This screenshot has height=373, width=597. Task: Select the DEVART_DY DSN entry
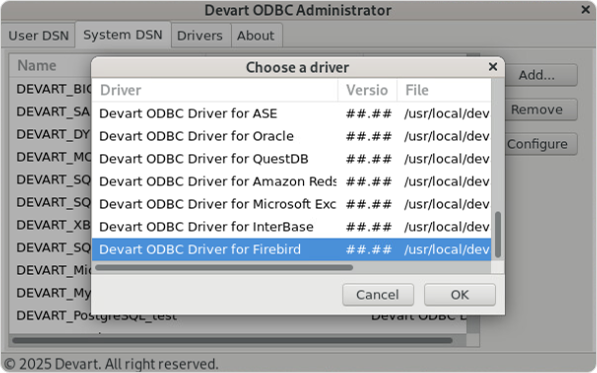click(53, 134)
